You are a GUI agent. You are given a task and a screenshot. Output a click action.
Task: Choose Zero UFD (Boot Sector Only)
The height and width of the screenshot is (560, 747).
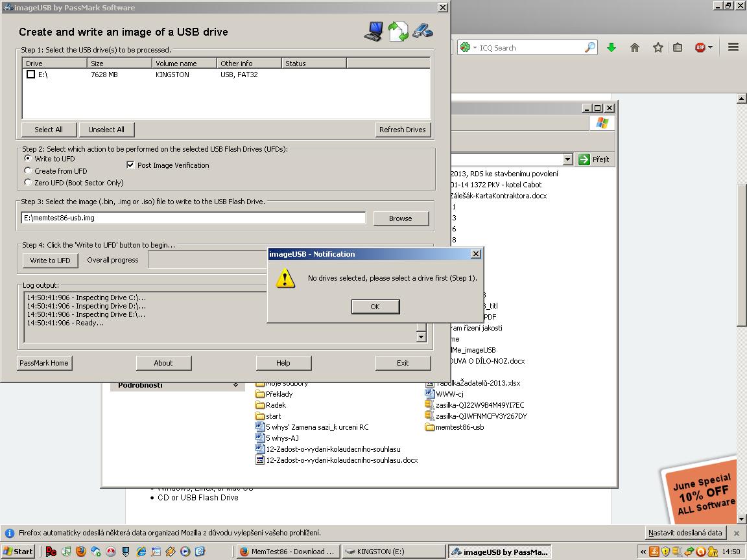[x=28, y=183]
